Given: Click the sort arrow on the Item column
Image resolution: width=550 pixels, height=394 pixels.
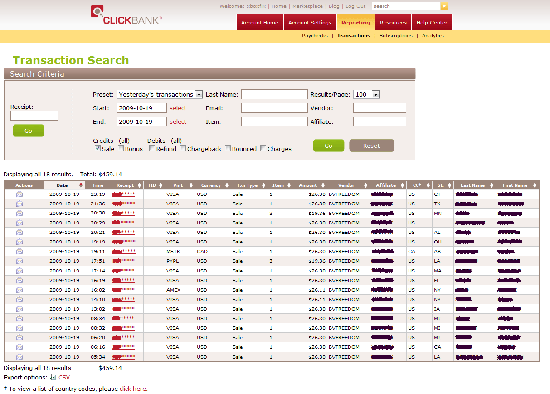Looking at the screenshot, I should 289,185.
